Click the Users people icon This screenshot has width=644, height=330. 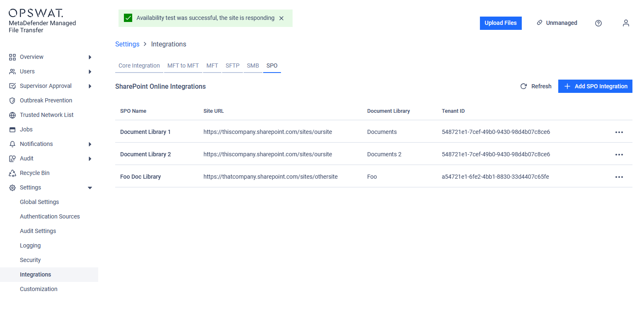[x=12, y=72]
